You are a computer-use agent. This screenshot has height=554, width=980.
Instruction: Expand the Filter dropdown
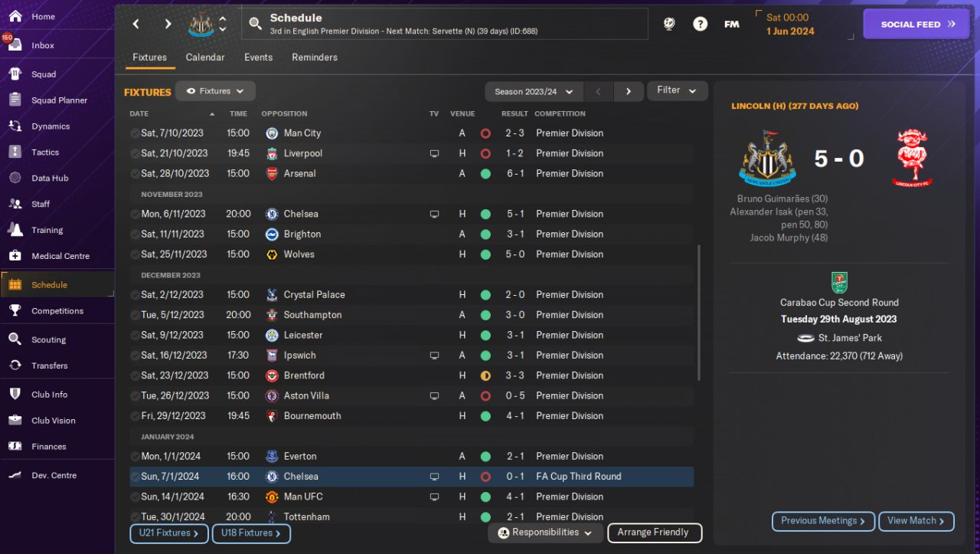pos(677,90)
